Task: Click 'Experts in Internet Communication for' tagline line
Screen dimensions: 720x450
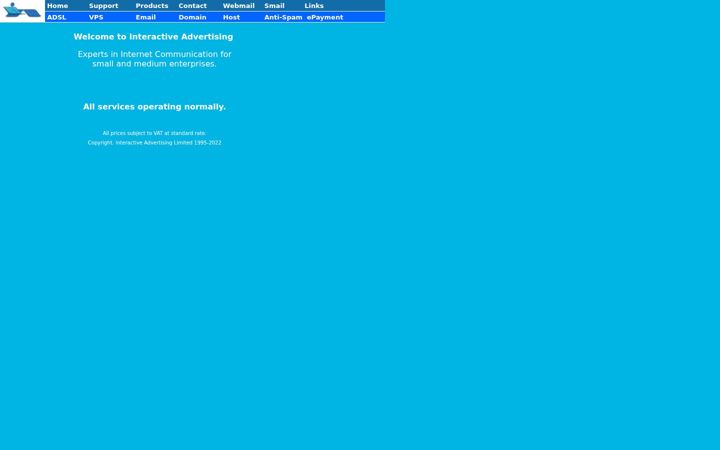Action: tap(154, 54)
